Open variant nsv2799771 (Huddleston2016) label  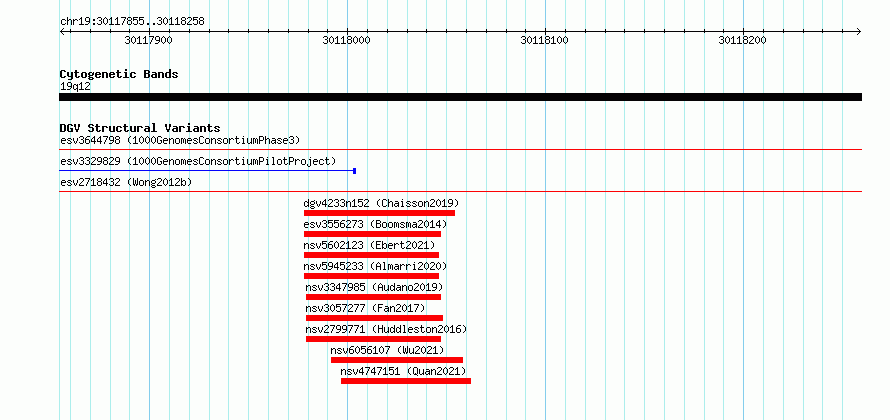tap(386, 329)
